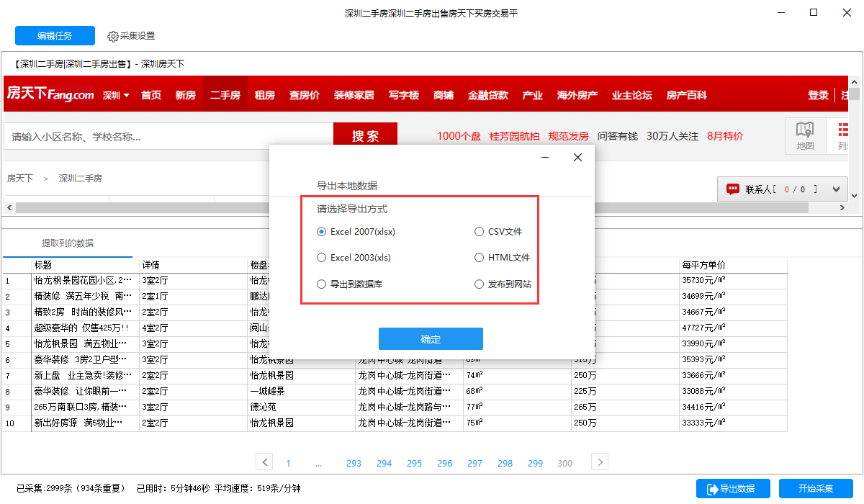
Task: Open the 8月特价 link
Action: [x=725, y=136]
